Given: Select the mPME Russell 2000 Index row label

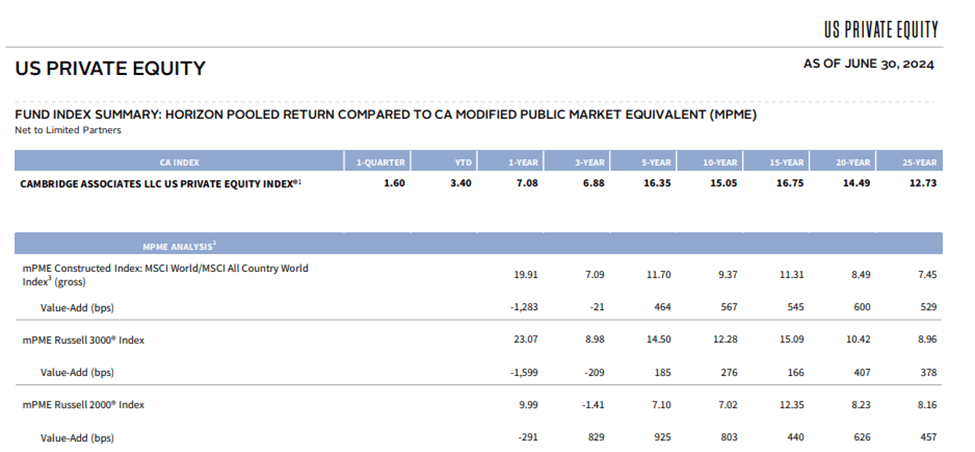Looking at the screenshot, I should point(84,404).
